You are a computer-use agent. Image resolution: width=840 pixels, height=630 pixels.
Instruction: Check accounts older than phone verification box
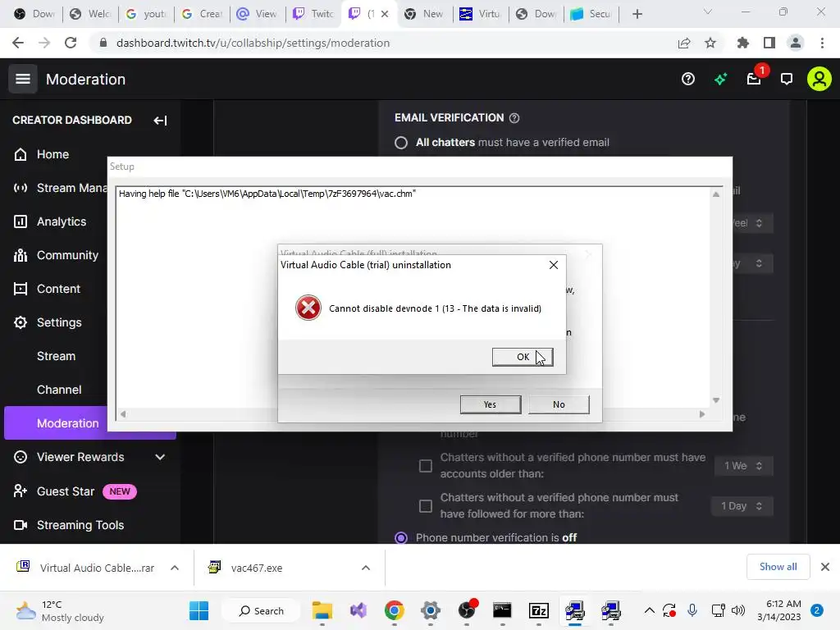[x=426, y=466]
